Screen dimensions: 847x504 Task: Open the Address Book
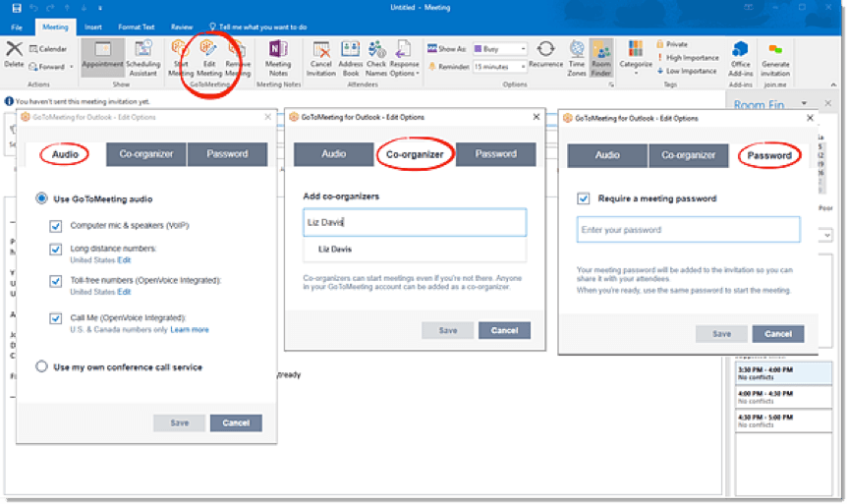(351, 57)
